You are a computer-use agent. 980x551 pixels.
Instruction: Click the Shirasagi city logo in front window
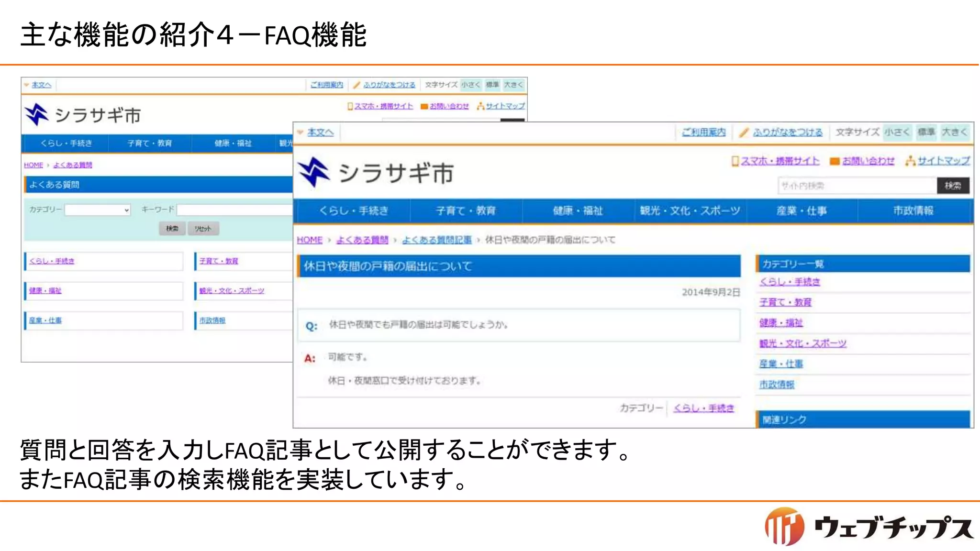376,172
